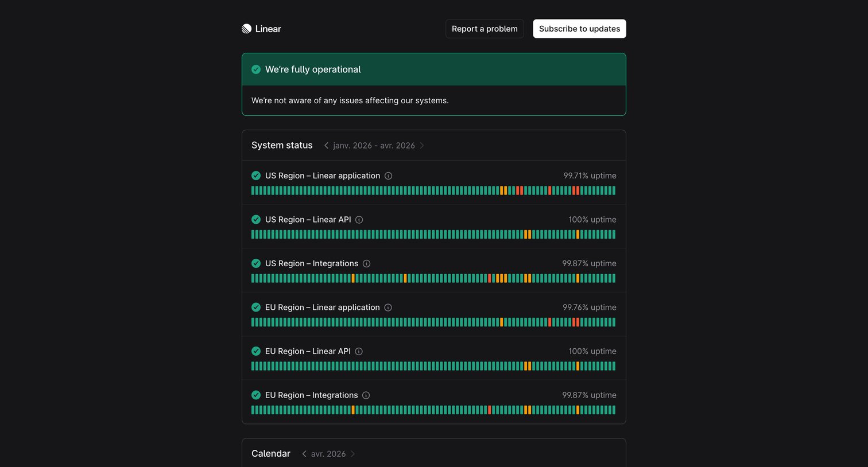Click "100% uptime" for US Region – Linear API
Screen dimensions: 868x467
coord(592,220)
